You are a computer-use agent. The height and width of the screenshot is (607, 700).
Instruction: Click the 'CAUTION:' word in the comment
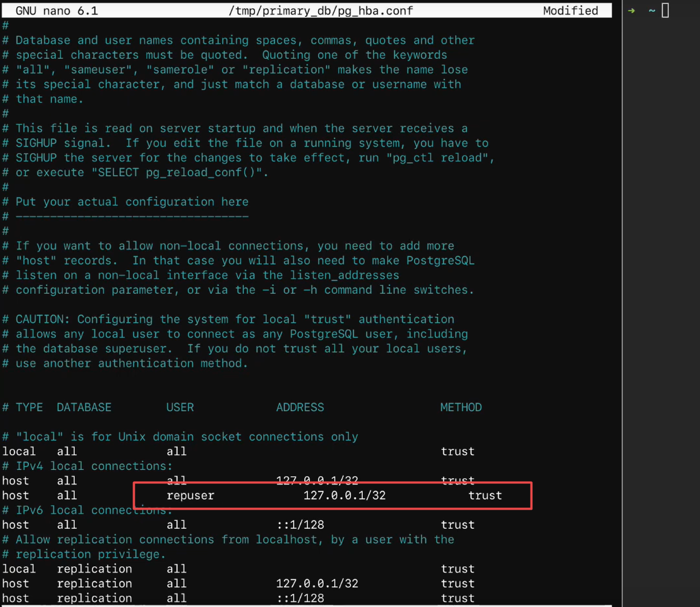point(42,319)
